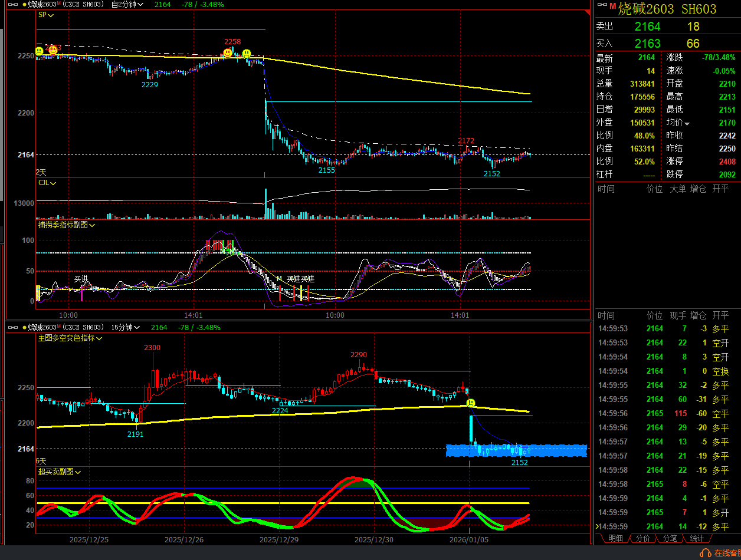Click the sad face marker on the 15-minute chart
Screen dimensions: 741x560
point(471,403)
